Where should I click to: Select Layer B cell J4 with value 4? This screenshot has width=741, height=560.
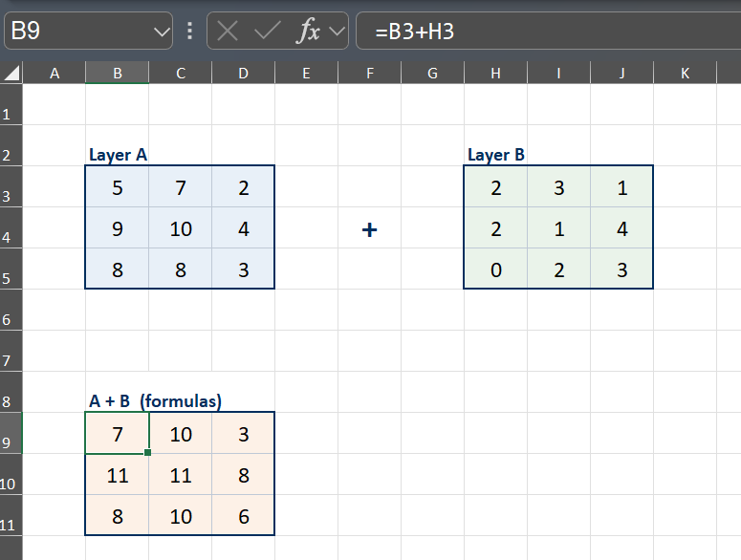tap(621, 227)
